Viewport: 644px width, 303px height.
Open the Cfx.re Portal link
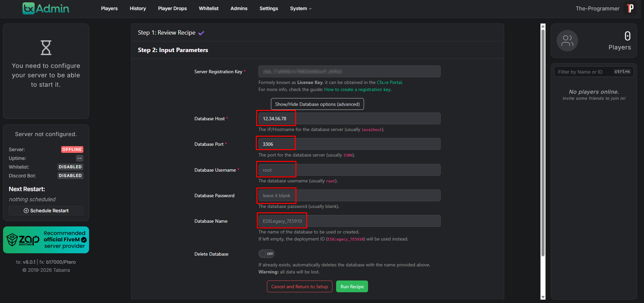pos(389,82)
